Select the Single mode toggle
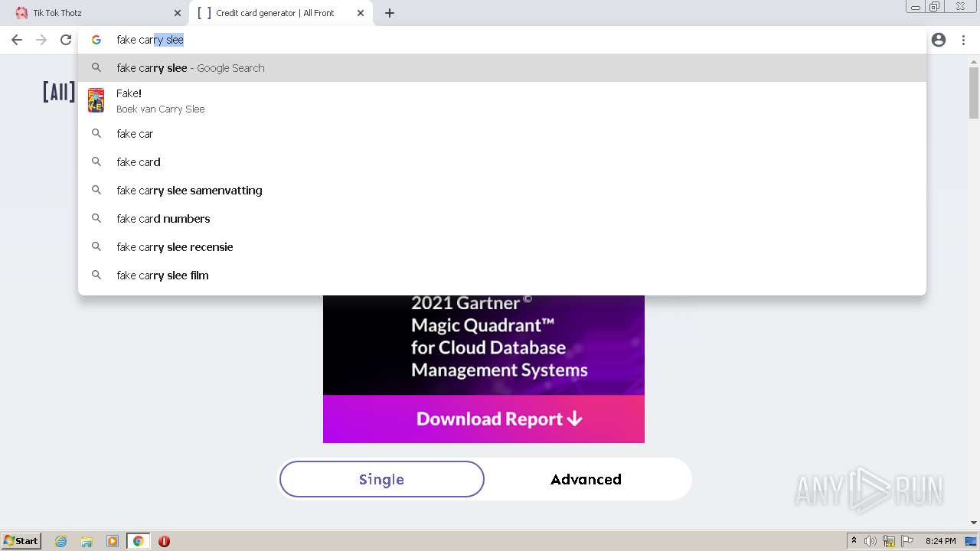Viewport: 980px width, 551px height. point(381,479)
